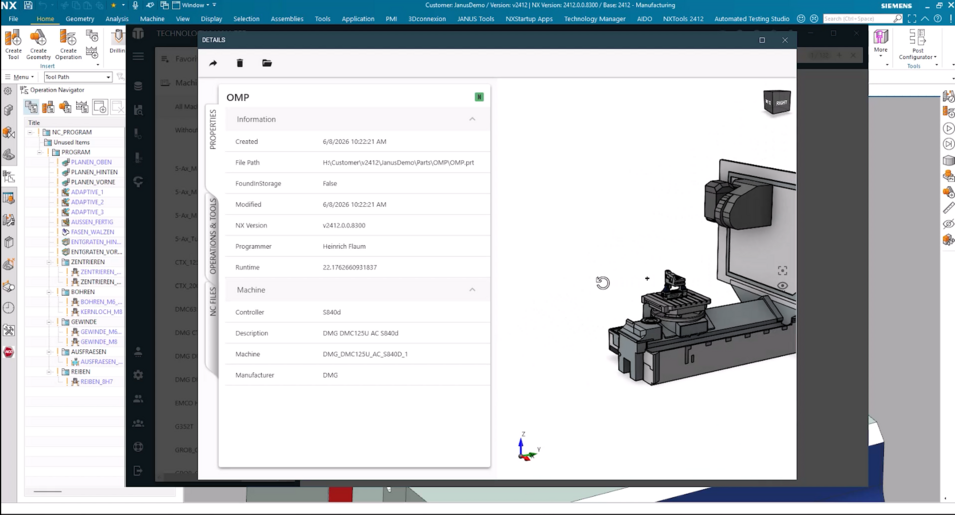Screen dimensions: 955x515
Task: Click the green NX badge beside OMP
Action: 479,97
